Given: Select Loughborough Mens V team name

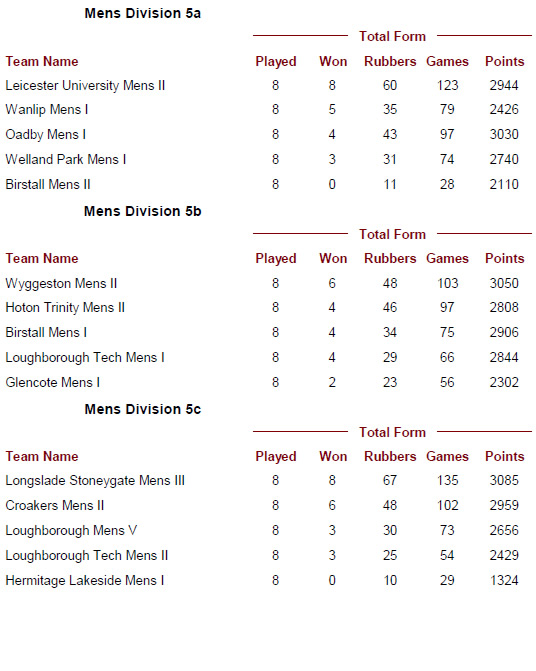Looking at the screenshot, I should tap(71, 531).
